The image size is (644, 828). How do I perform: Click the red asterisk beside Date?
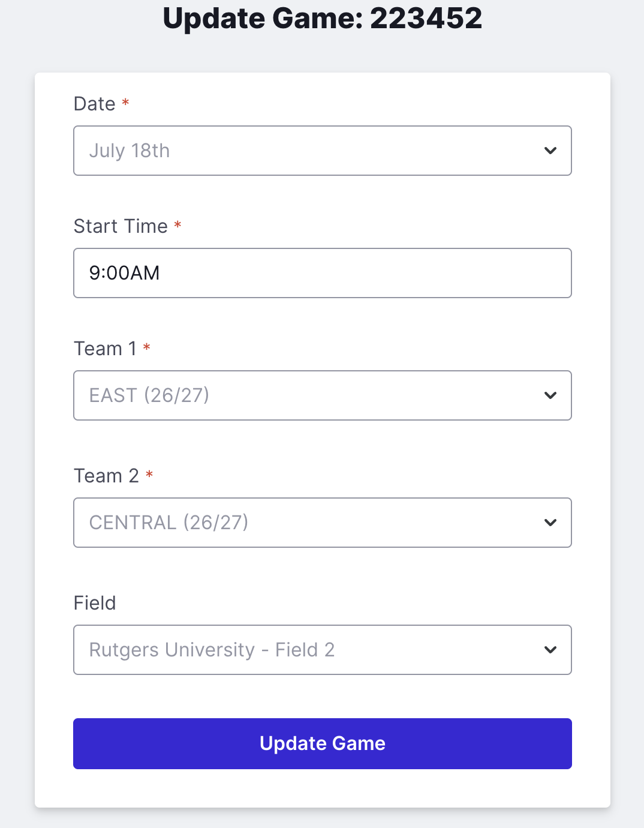click(125, 103)
